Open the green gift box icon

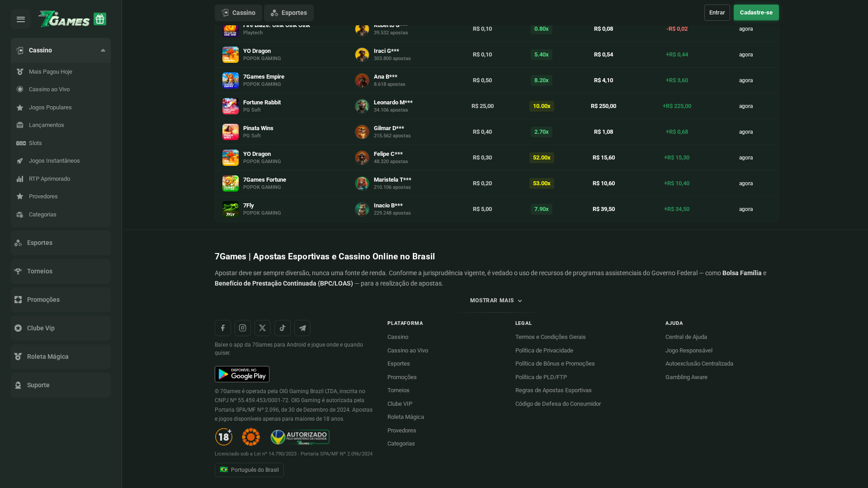tap(100, 19)
